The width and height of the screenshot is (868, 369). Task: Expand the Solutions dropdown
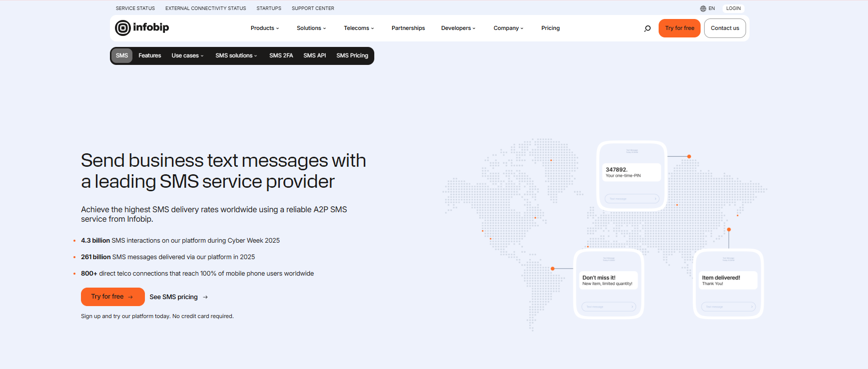click(x=311, y=28)
